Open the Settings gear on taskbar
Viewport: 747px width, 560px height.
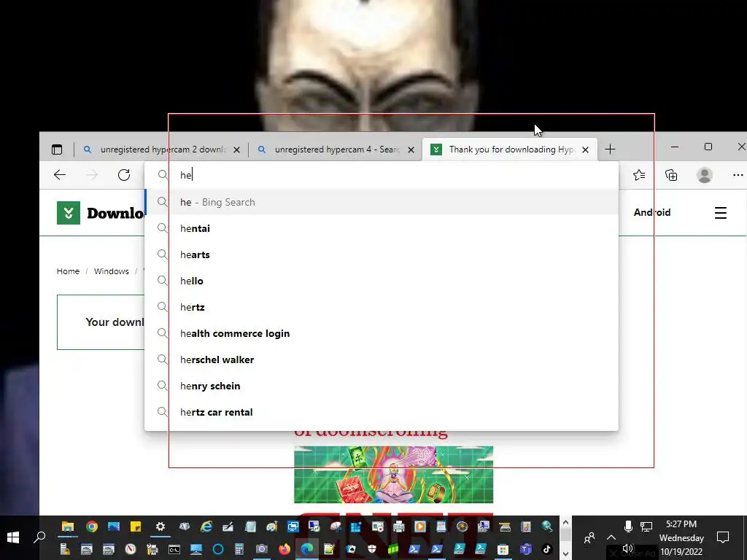tap(160, 526)
